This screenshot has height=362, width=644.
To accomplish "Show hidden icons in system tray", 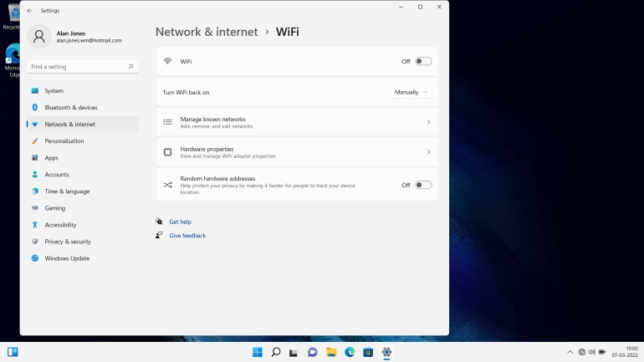I will click(570, 352).
